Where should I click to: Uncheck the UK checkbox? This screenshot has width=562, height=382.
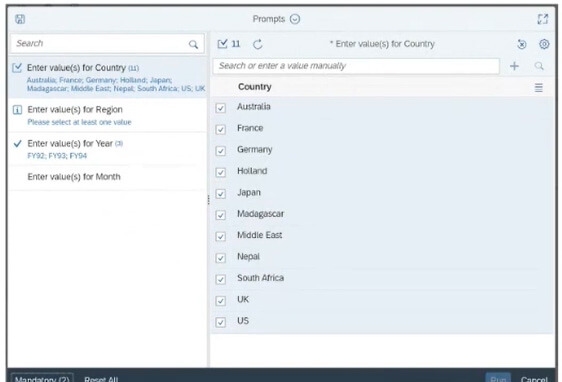pyautogui.click(x=221, y=301)
